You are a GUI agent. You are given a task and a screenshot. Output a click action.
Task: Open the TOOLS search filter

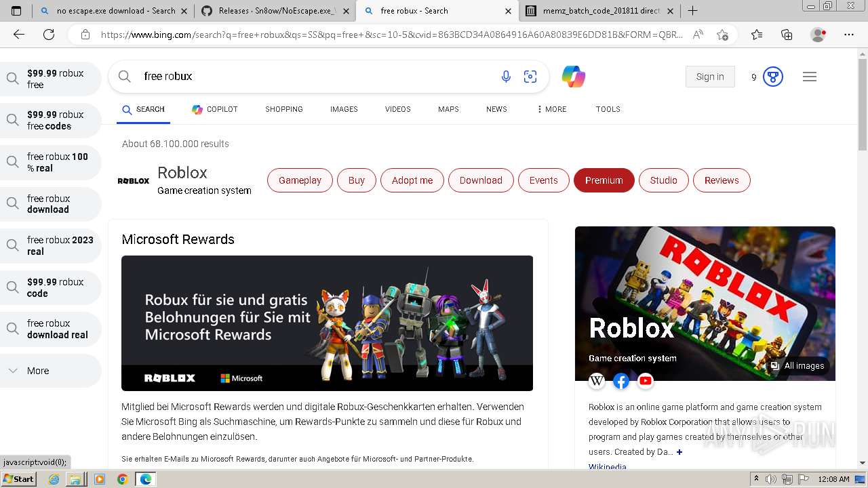pyautogui.click(x=608, y=109)
